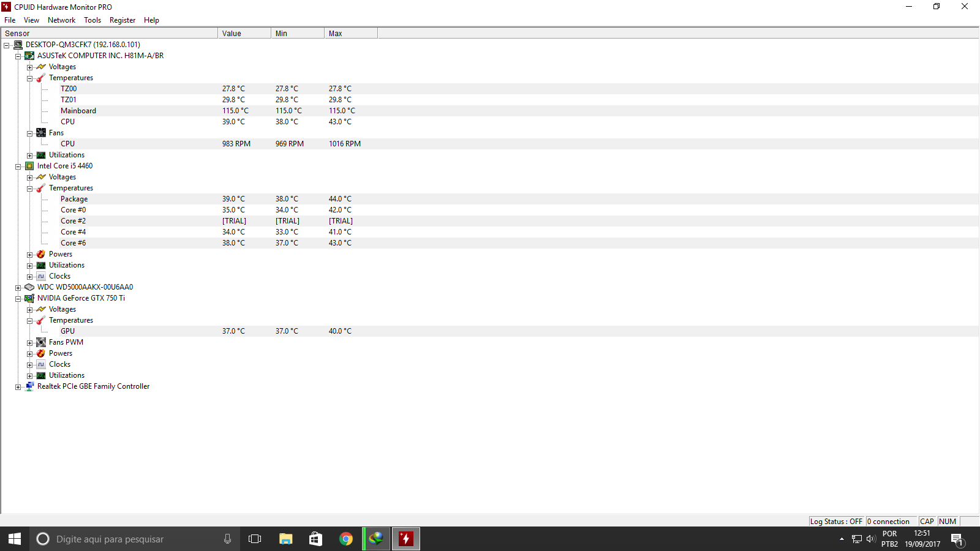
Task: Launch Google Chrome from the taskbar
Action: (346, 539)
